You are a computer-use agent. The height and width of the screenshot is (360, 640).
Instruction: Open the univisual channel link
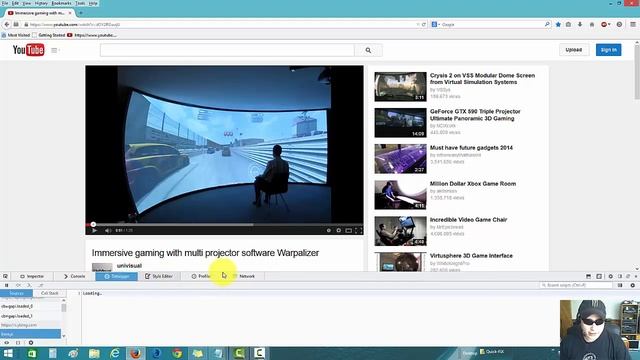point(129,266)
